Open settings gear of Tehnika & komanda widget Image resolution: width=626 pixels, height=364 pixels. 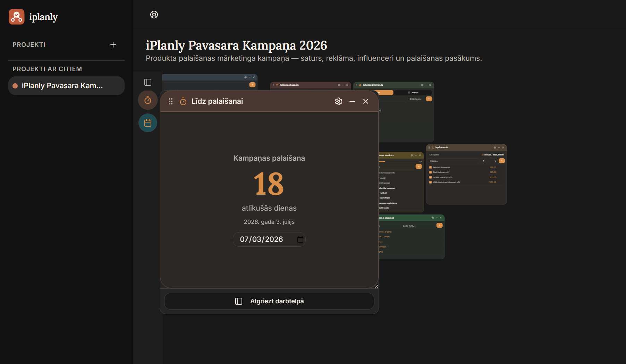click(x=422, y=85)
